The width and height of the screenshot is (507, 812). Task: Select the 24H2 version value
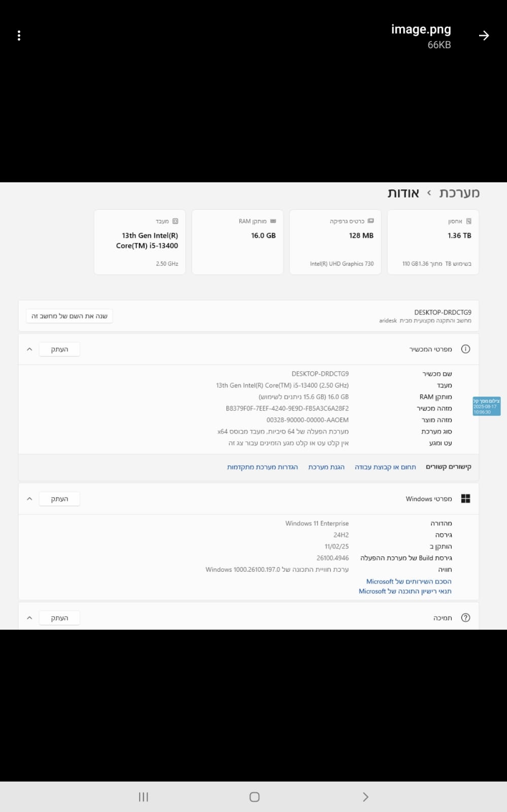point(341,535)
